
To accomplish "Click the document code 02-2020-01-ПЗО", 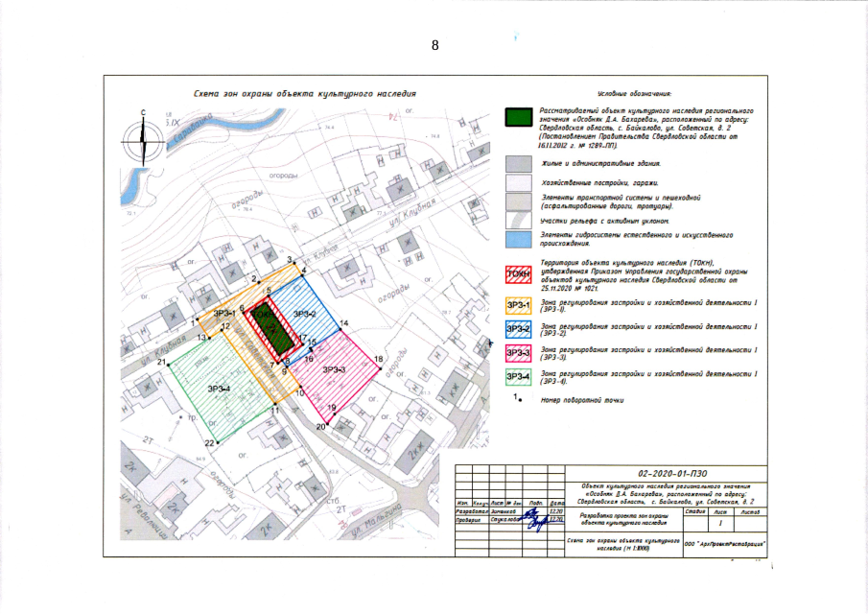I will (x=669, y=474).
